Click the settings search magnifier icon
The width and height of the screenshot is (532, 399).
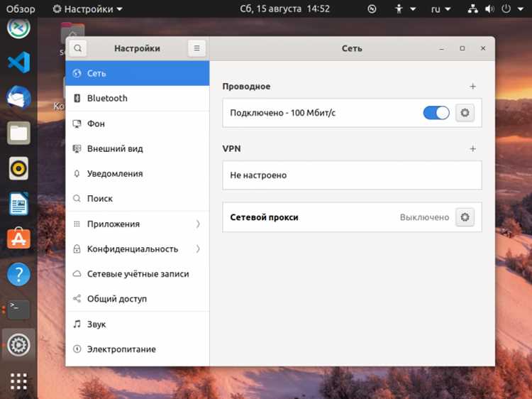click(78, 48)
